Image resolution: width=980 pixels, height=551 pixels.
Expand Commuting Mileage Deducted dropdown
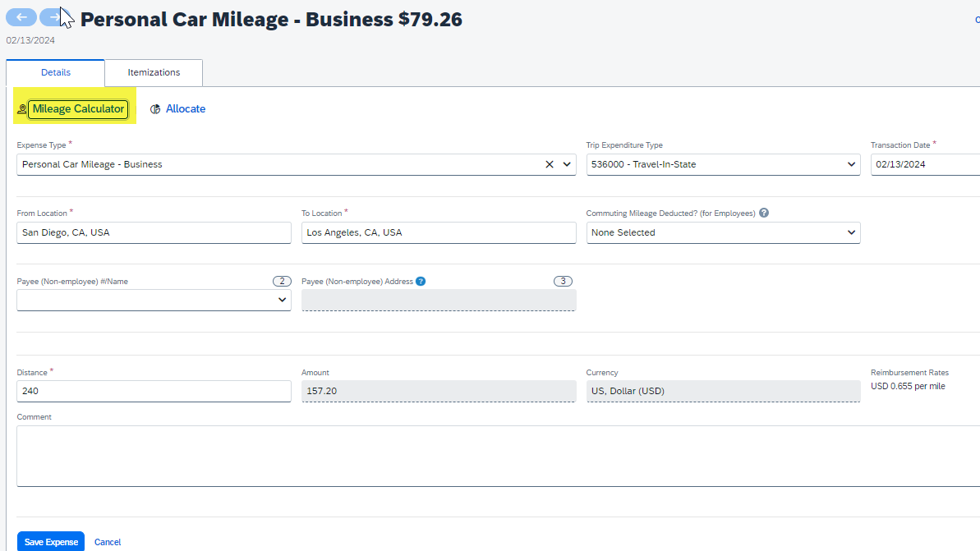(851, 232)
